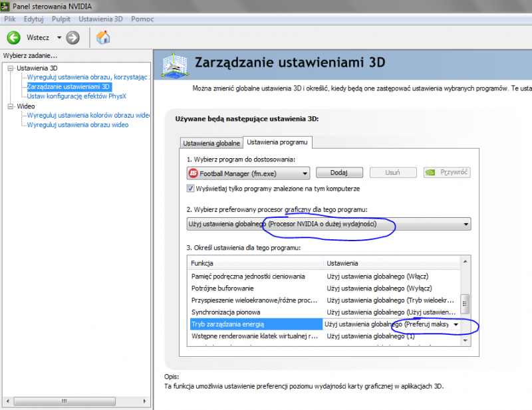Select 'Pamięć podręczna jednostki cieniowania' row
532x410 pixels.
(324, 276)
